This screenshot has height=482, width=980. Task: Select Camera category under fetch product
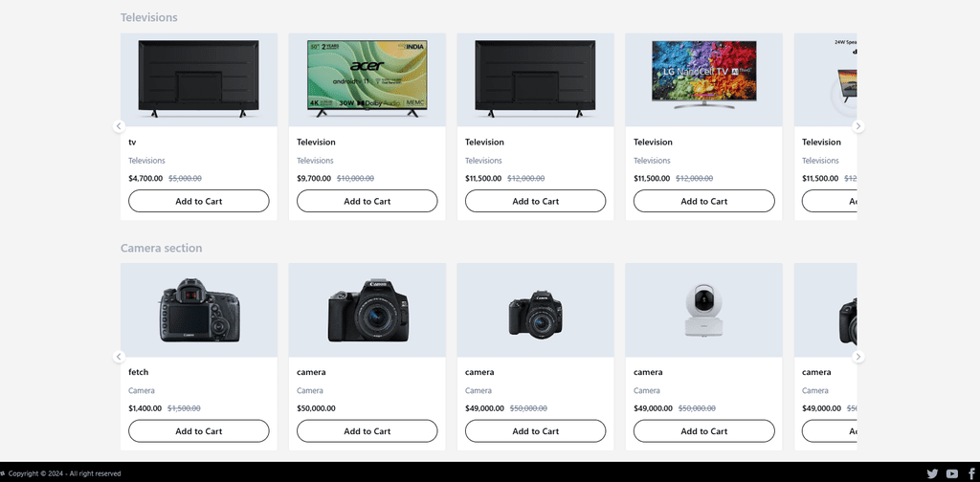coord(142,391)
